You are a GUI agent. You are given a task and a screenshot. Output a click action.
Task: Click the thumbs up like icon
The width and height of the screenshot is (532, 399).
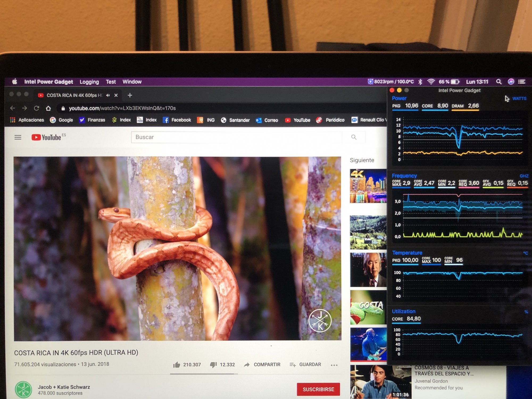[177, 365]
